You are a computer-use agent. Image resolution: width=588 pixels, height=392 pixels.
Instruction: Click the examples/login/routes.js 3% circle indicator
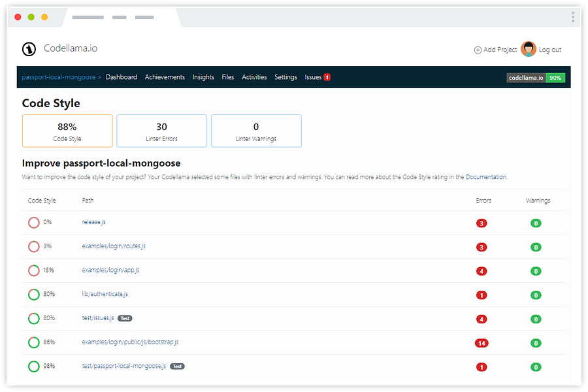(34, 246)
